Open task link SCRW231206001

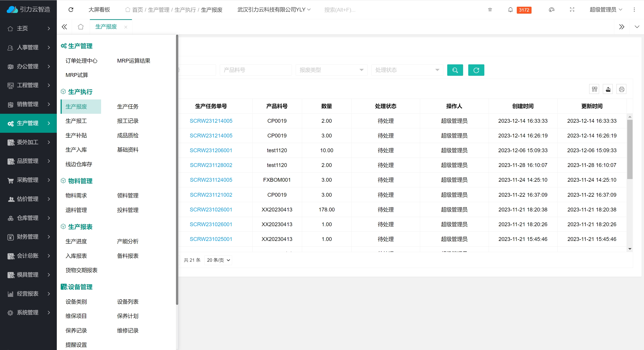click(211, 150)
